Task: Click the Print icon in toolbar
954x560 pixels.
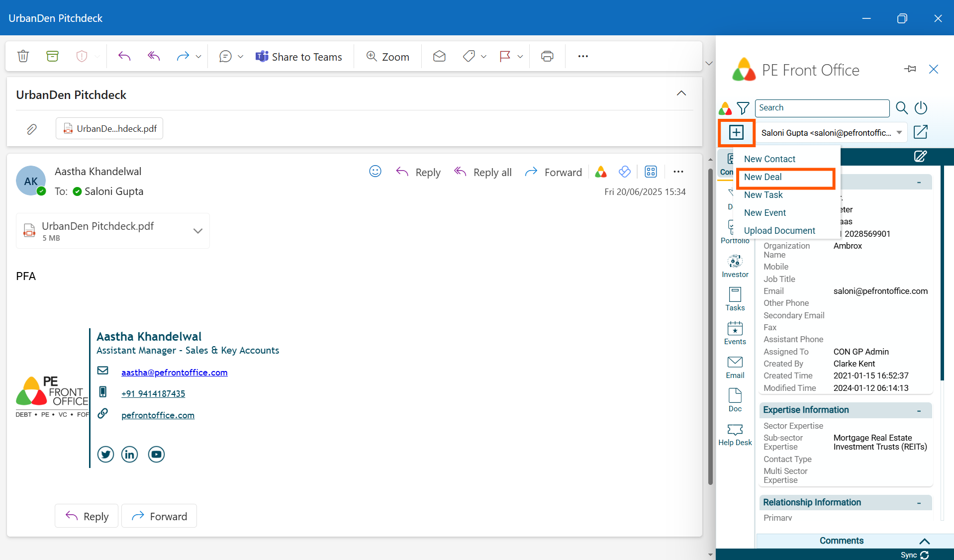Action: tap(547, 56)
